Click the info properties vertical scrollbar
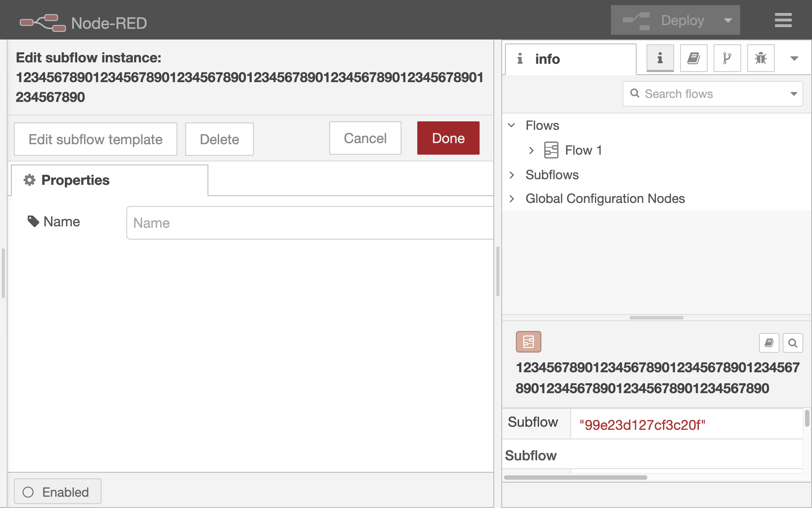The width and height of the screenshot is (812, 508). click(807, 418)
